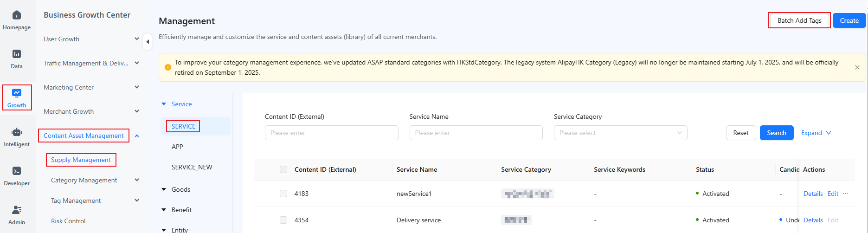868x233 pixels.
Task: Collapse sidebar with the left arrow handle
Action: (x=148, y=42)
